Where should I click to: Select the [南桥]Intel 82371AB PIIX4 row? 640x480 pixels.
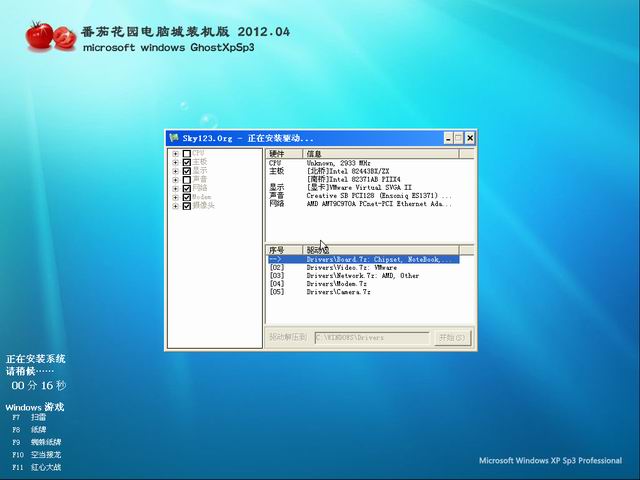[363, 179]
